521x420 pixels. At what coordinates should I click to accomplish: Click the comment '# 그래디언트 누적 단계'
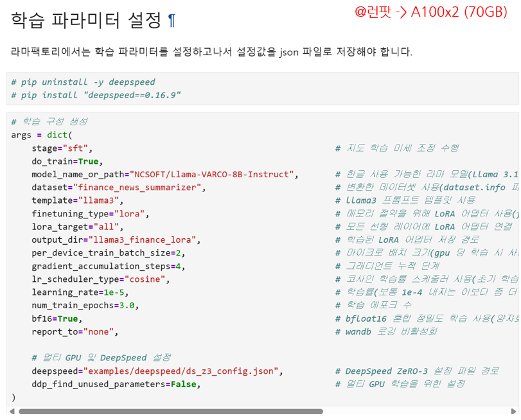point(387,266)
